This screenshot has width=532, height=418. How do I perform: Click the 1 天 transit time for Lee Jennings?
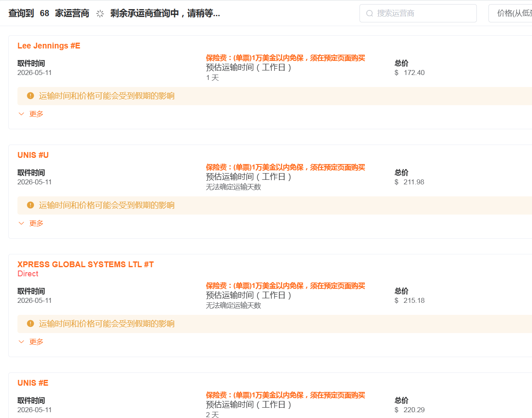[x=212, y=78]
